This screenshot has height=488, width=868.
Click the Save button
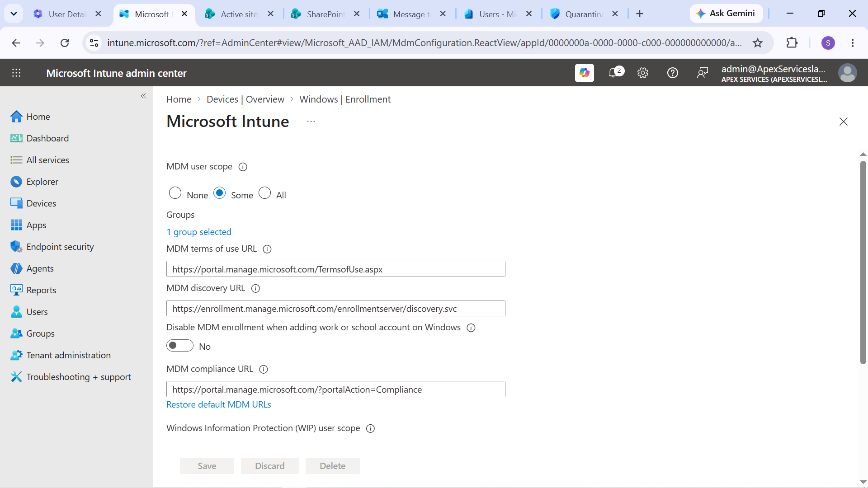pos(207,466)
